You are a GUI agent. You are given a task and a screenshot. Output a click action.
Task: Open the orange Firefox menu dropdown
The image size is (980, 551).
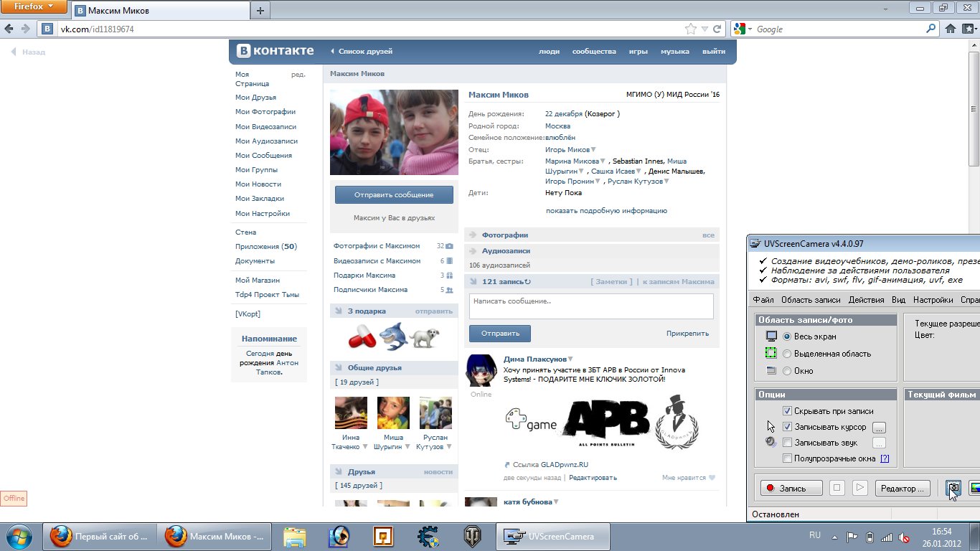click(34, 7)
